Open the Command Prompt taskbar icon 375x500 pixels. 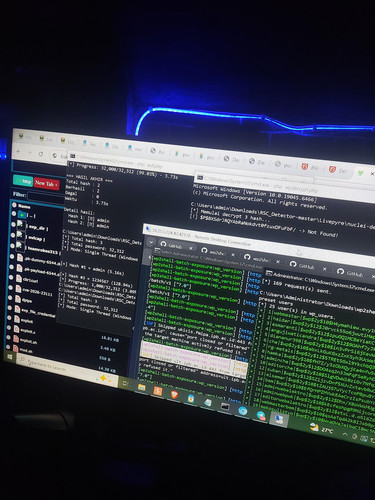(225, 406)
